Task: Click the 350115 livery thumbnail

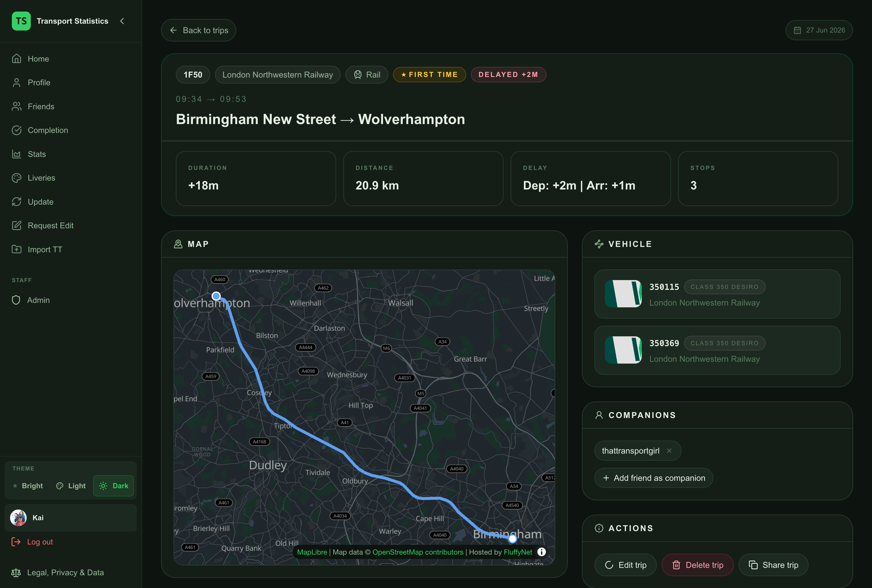Action: click(x=623, y=294)
